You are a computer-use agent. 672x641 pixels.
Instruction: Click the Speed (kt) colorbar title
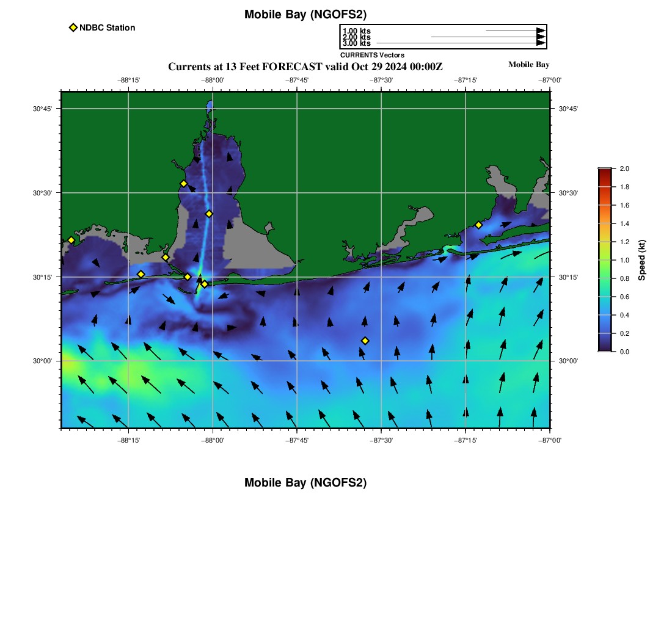coord(641,260)
